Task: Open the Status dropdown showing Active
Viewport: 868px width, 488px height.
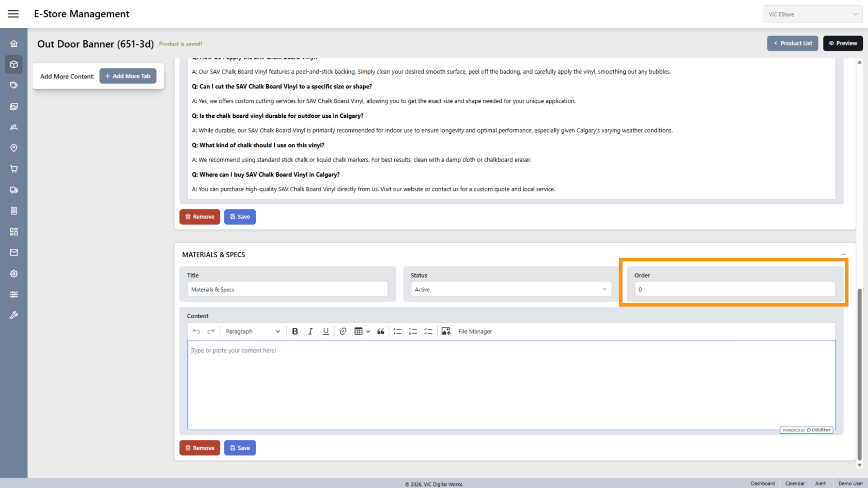Action: point(511,290)
